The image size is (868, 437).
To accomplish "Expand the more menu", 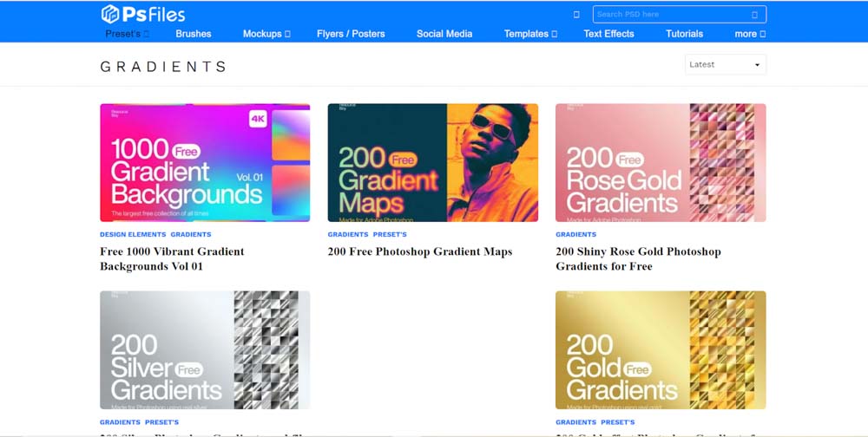I will [x=750, y=34].
